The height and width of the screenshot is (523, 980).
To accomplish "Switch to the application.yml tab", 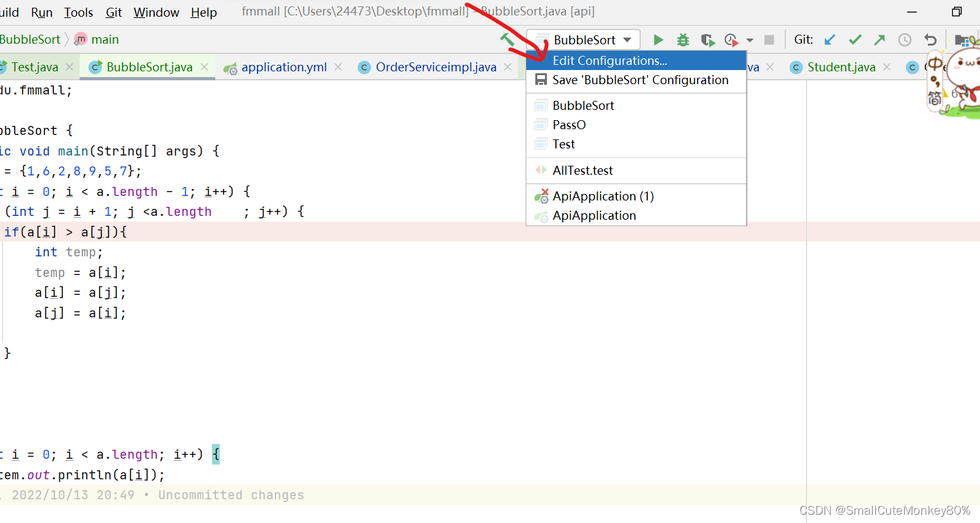I will coord(283,67).
